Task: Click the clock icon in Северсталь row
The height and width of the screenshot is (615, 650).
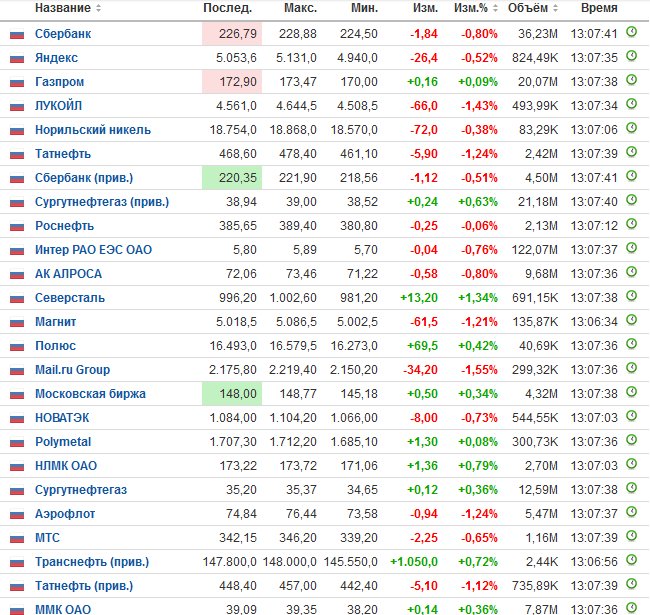Action: click(631, 296)
